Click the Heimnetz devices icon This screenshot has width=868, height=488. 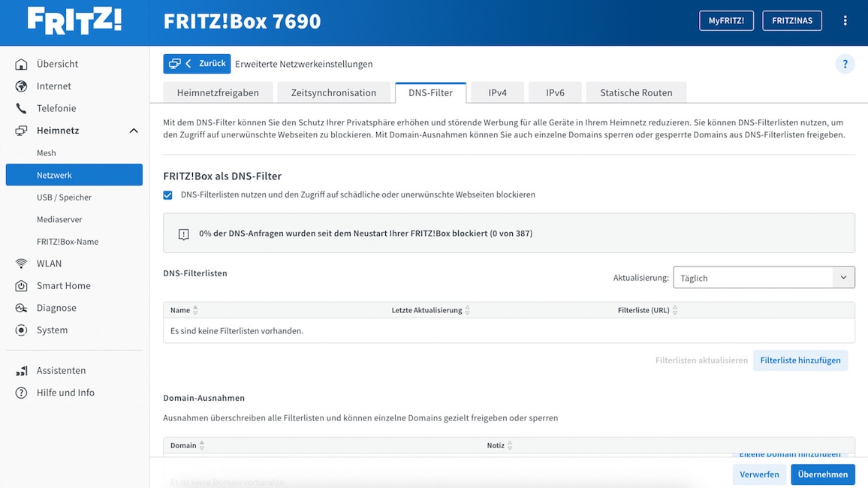pos(21,131)
